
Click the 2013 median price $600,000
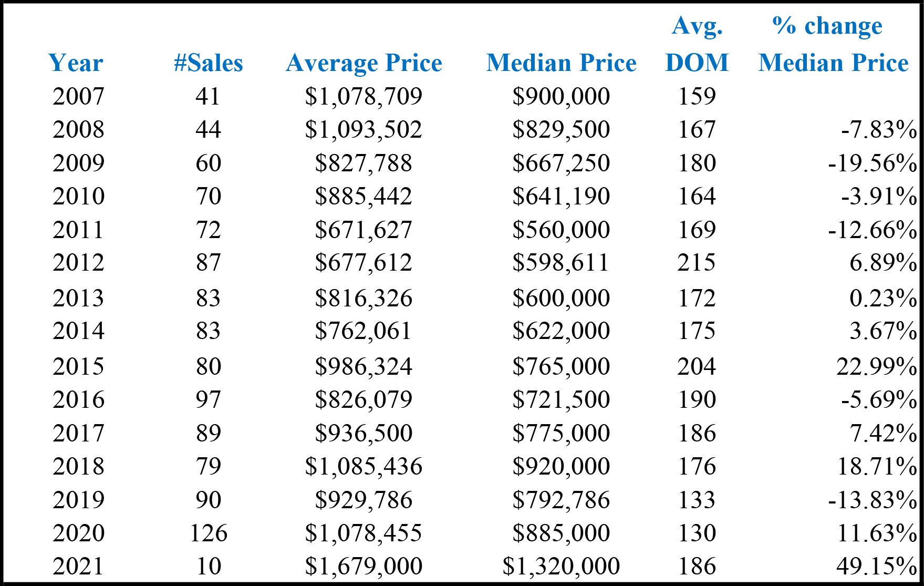click(561, 298)
